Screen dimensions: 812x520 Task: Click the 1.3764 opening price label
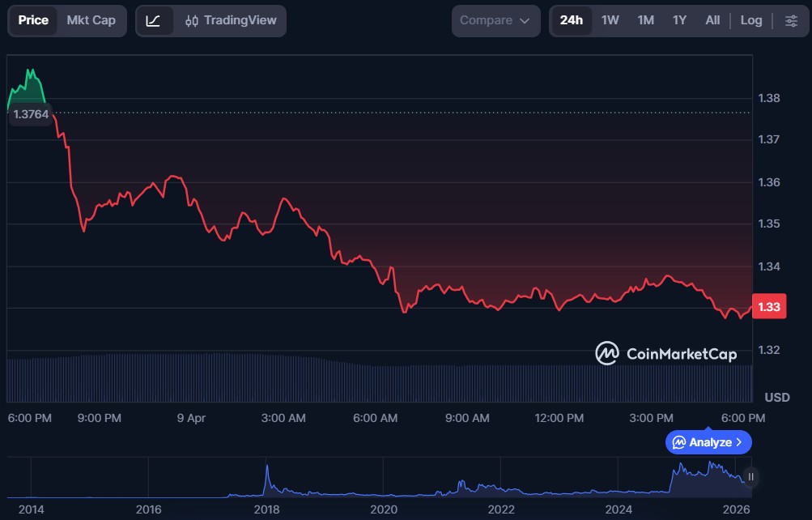31,114
